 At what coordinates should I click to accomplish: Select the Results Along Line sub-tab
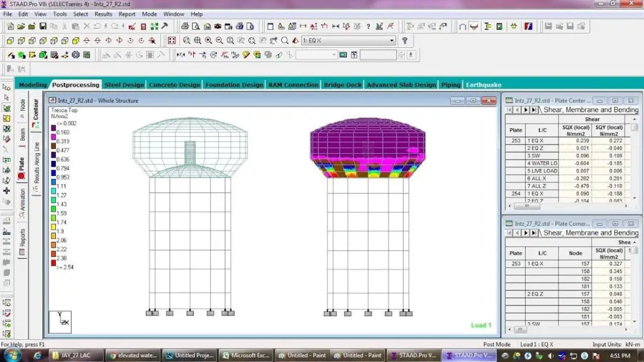click(x=36, y=166)
